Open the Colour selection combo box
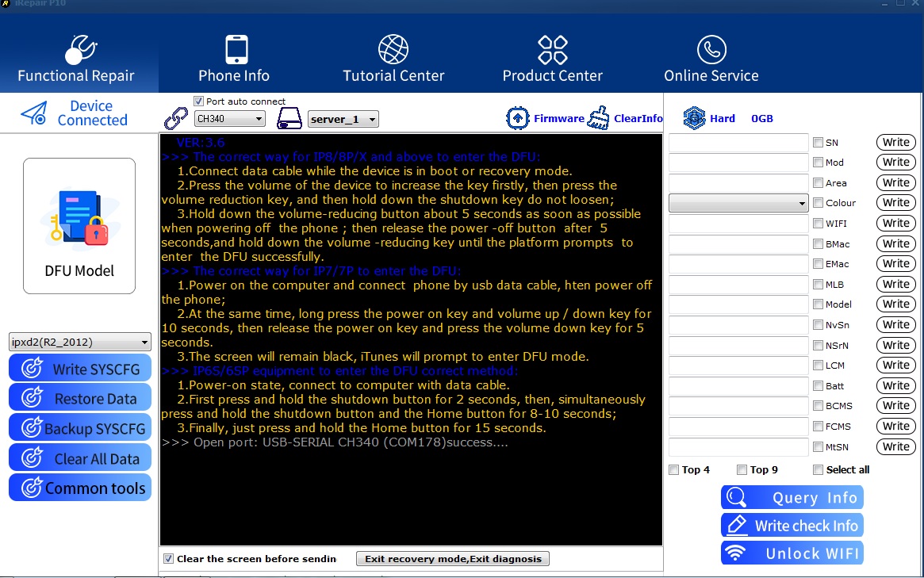The image size is (924, 578). (738, 203)
